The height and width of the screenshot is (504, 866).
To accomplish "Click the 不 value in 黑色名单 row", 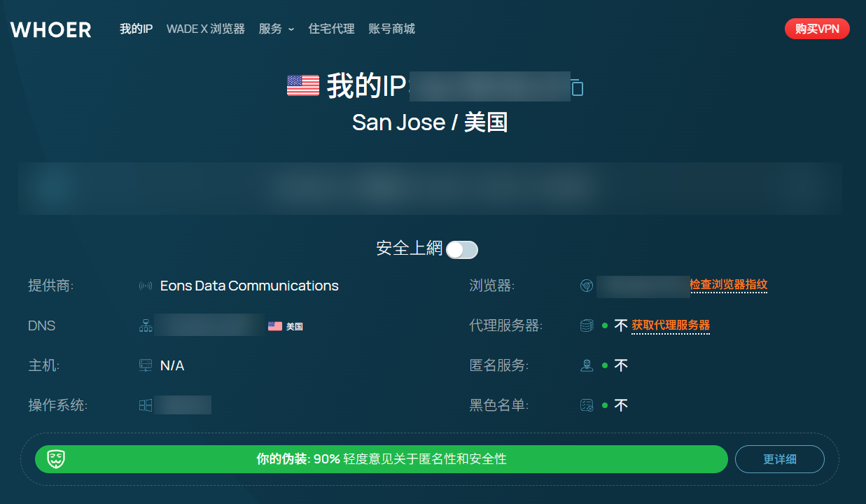I will click(621, 405).
